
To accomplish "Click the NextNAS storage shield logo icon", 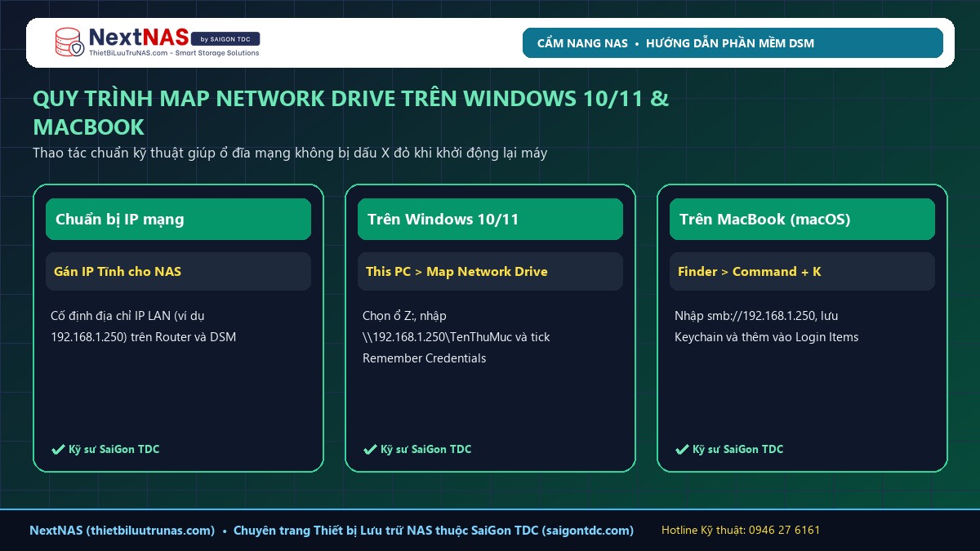I will [69, 42].
